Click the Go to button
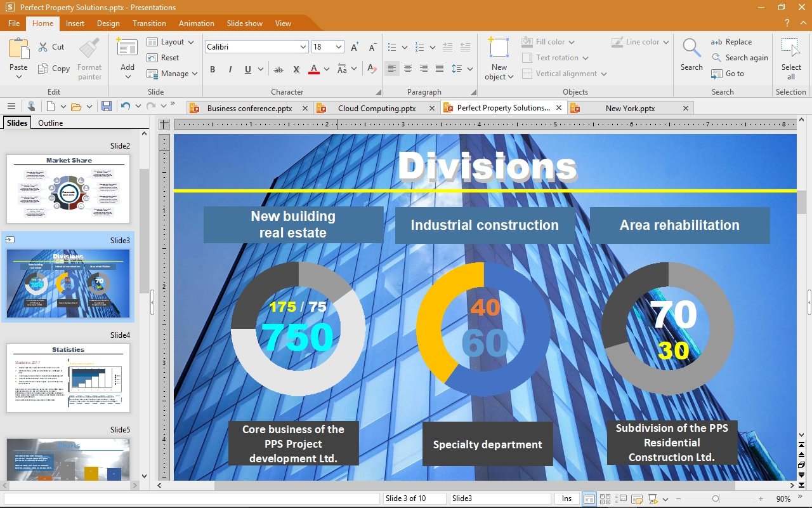This screenshot has width=812, height=508. 728,74
